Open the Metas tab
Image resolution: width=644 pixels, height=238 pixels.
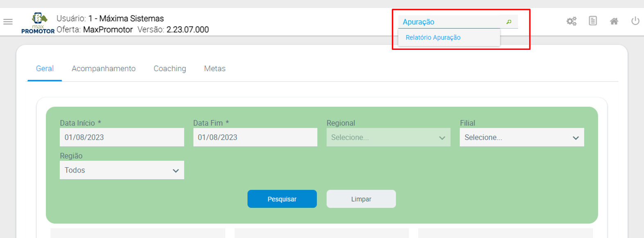pyautogui.click(x=215, y=69)
